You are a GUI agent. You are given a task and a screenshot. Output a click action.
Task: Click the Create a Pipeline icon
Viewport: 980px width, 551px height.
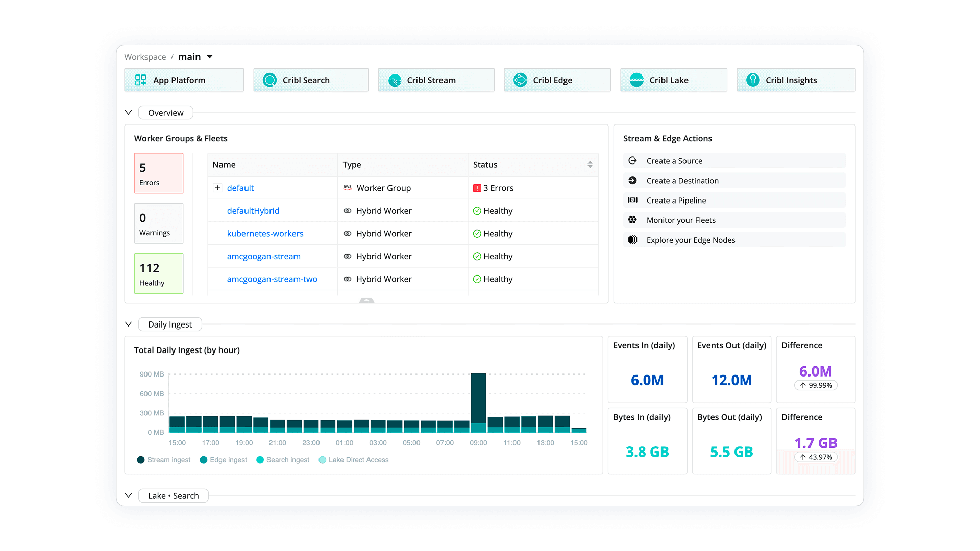[x=632, y=200]
